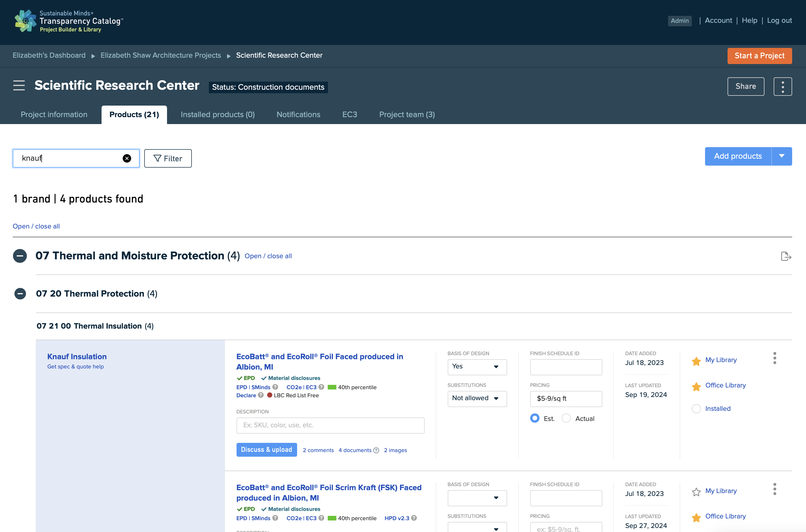The image size is (806, 532).
Task: Switch to Project information tab
Action: click(x=54, y=115)
